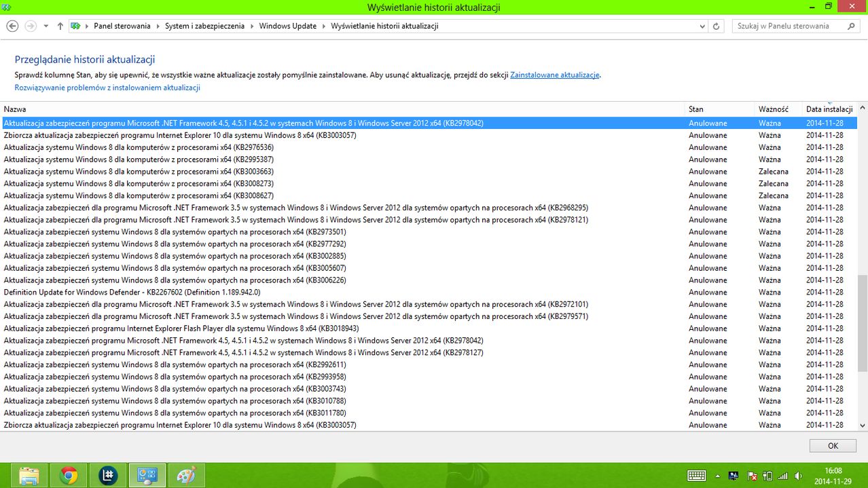Open the recent locations dropdown arrow

[x=46, y=26]
